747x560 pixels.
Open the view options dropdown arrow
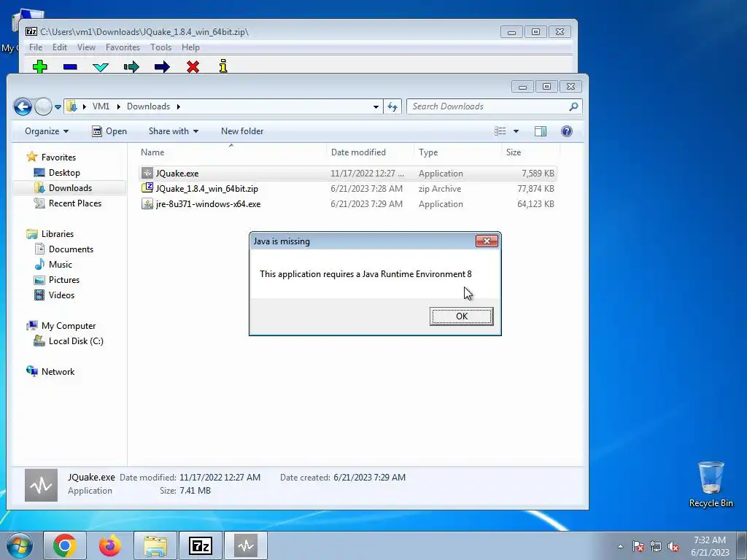coord(516,131)
